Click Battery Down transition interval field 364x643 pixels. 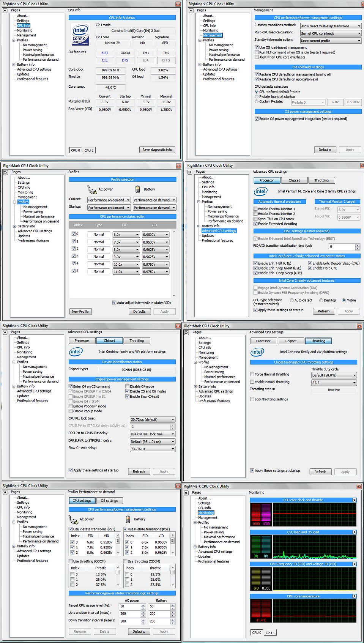(159, 621)
